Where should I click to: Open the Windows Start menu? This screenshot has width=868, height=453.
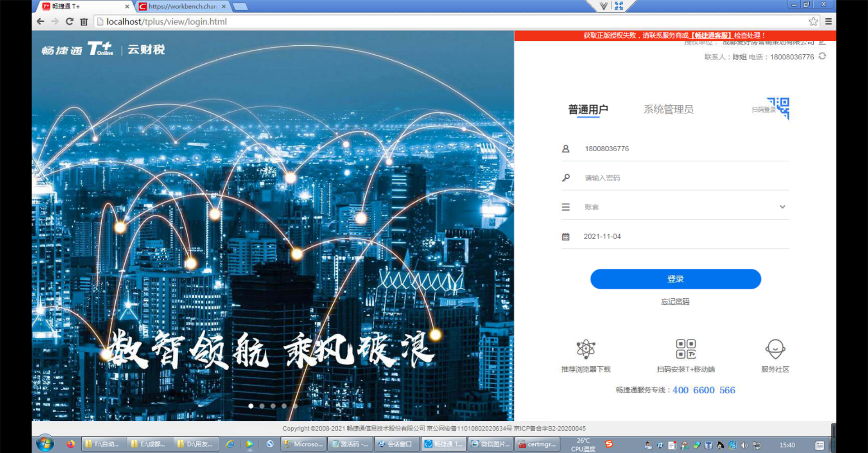(x=45, y=443)
